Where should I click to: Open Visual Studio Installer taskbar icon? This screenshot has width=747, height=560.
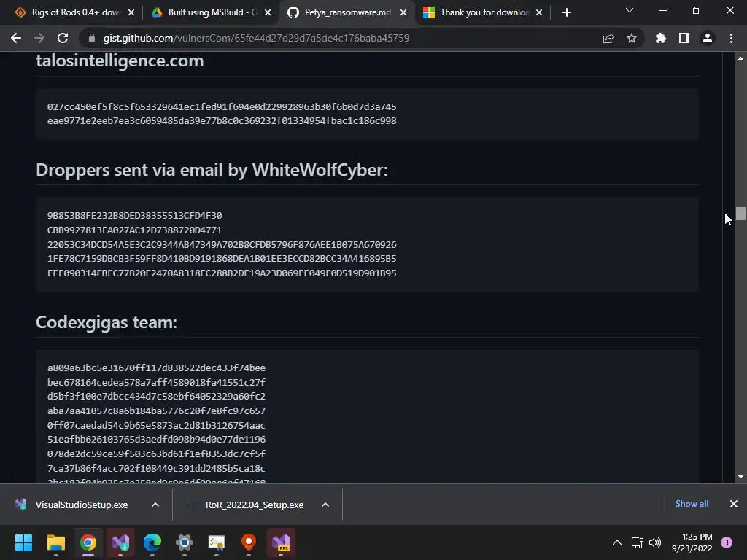tap(120, 542)
